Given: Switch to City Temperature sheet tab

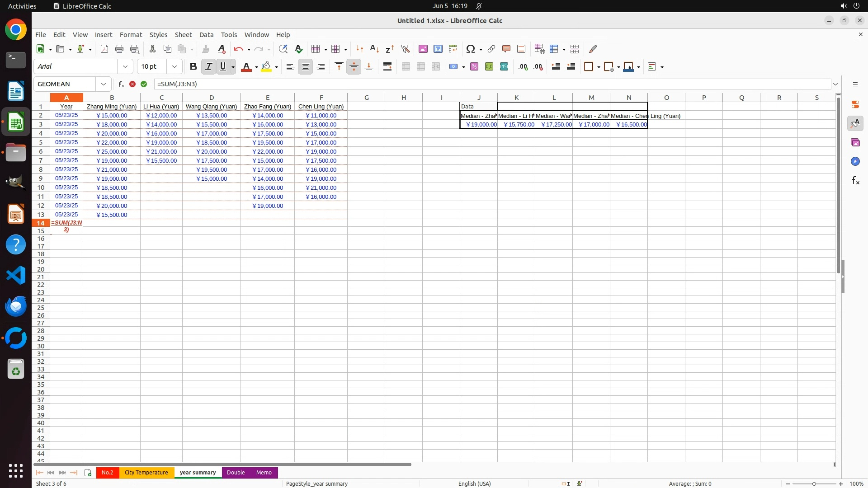Looking at the screenshot, I should (x=146, y=473).
